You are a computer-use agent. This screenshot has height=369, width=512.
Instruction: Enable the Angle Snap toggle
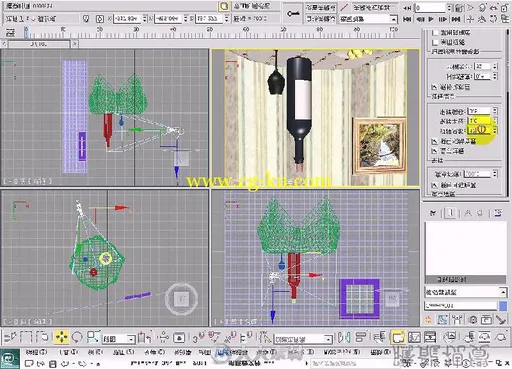[x=214, y=338]
